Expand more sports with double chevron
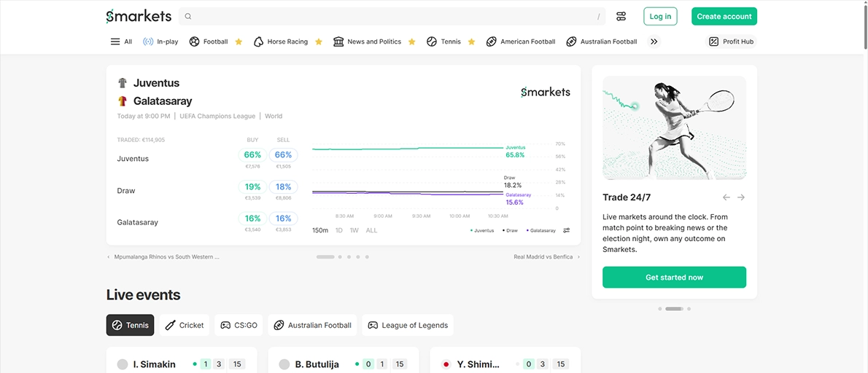 tap(654, 42)
